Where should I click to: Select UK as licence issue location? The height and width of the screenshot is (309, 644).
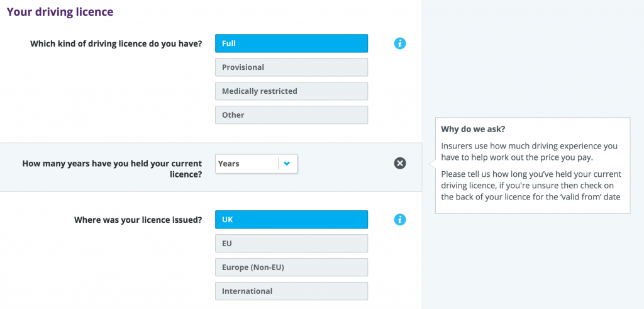pyautogui.click(x=291, y=220)
